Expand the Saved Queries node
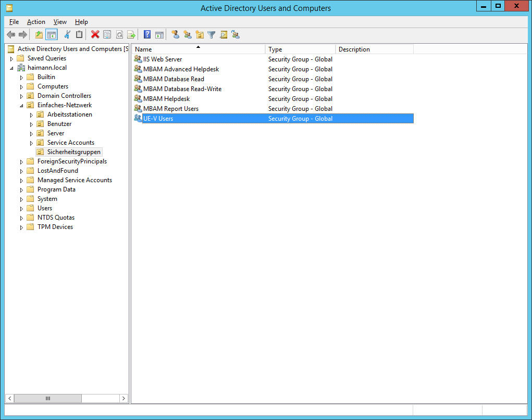This screenshot has width=532, height=420. coord(11,59)
